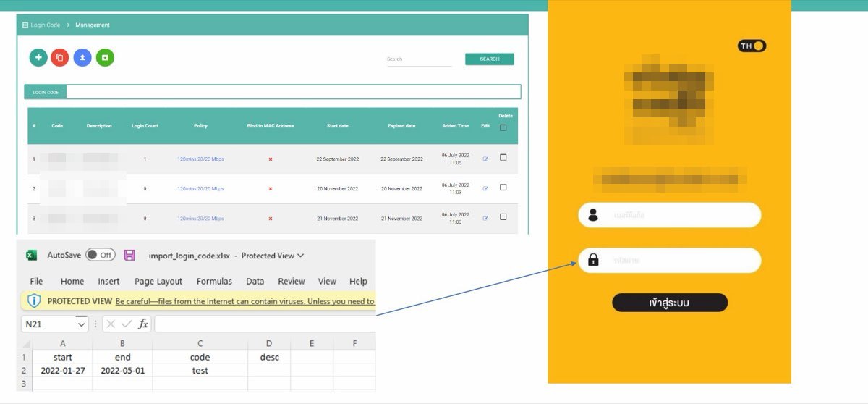The image size is (868, 404).
Task: Click the Excel save floppy icon
Action: [129, 255]
